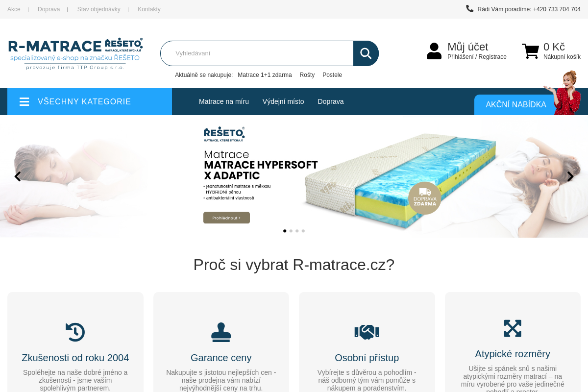Click the phone icon next to poradíme number

469,8
